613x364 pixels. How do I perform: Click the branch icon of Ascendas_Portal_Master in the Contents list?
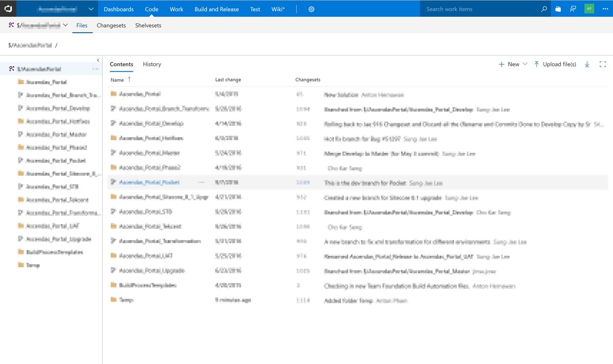coord(113,153)
